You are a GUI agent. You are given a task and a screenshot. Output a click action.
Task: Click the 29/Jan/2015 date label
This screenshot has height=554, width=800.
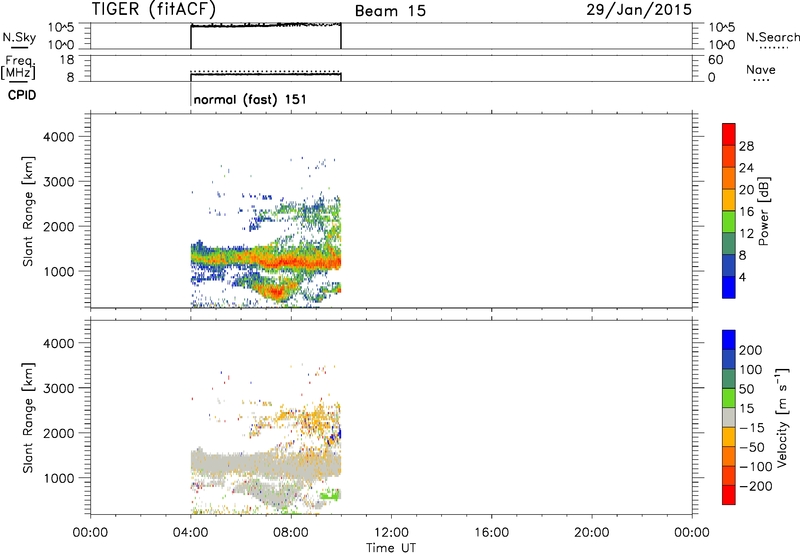click(639, 10)
